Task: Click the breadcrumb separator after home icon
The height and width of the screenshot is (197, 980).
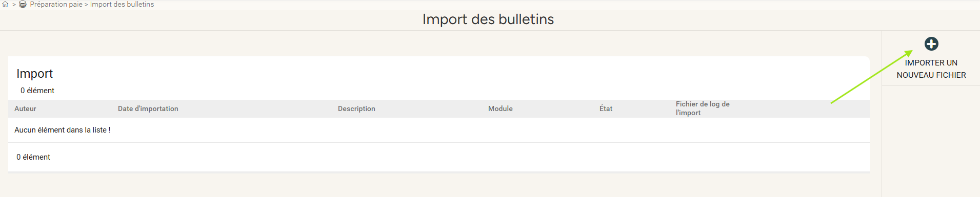Action: 14,5
